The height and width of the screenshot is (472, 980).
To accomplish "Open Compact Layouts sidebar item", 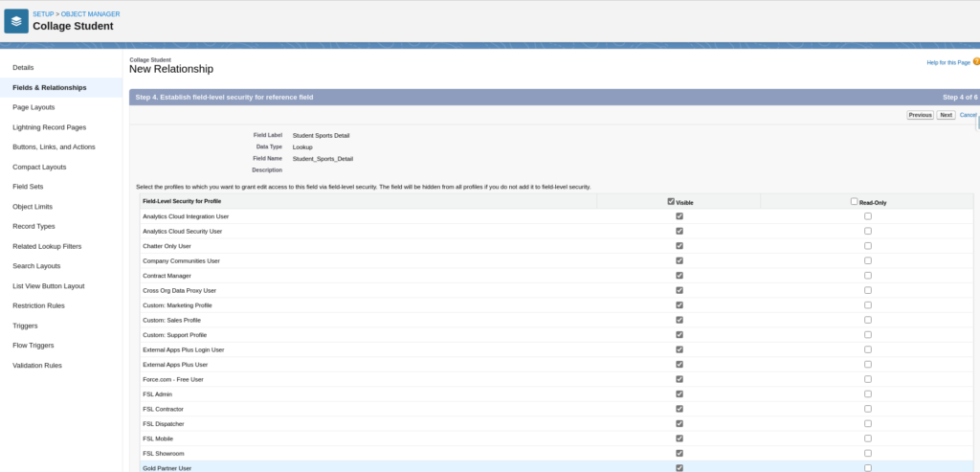I will pos(39,167).
